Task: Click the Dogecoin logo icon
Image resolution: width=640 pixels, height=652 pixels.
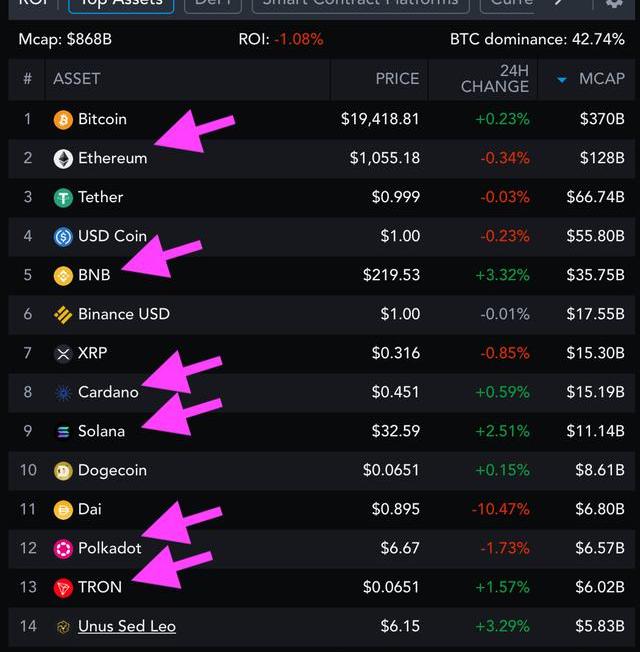Action: [63, 470]
